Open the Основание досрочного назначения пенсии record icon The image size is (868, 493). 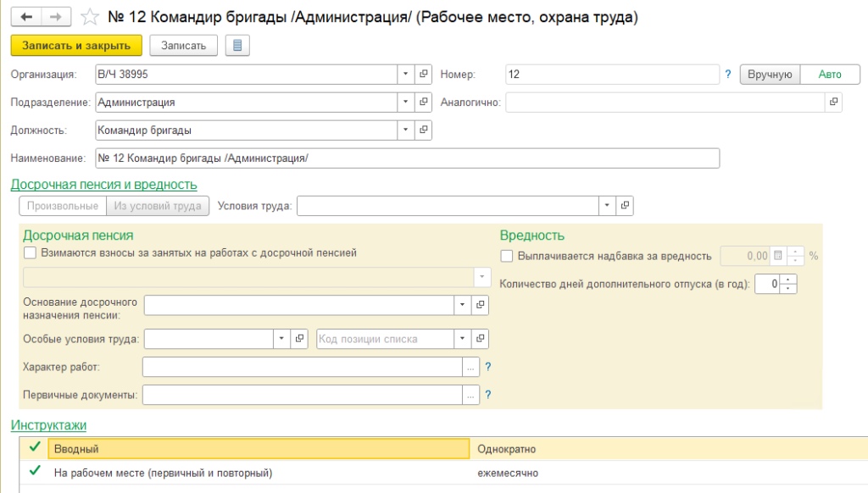480,305
